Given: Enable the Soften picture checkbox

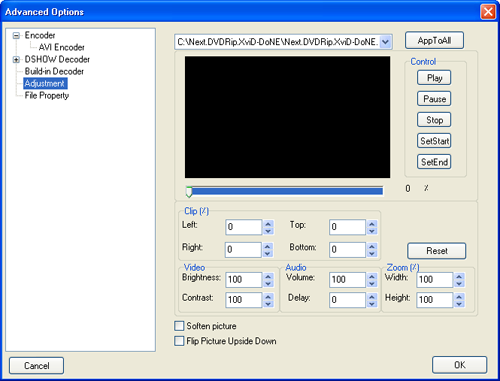Looking at the screenshot, I should [x=179, y=326].
